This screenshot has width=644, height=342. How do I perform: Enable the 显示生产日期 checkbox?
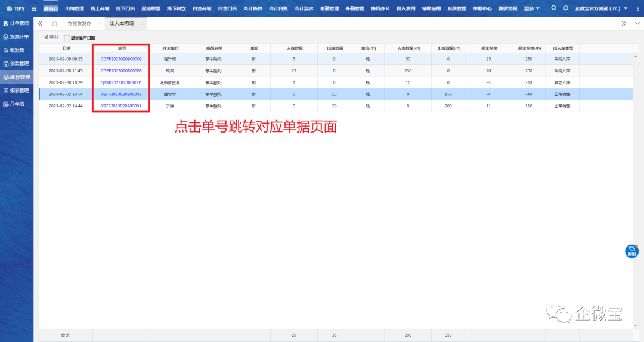click(67, 38)
